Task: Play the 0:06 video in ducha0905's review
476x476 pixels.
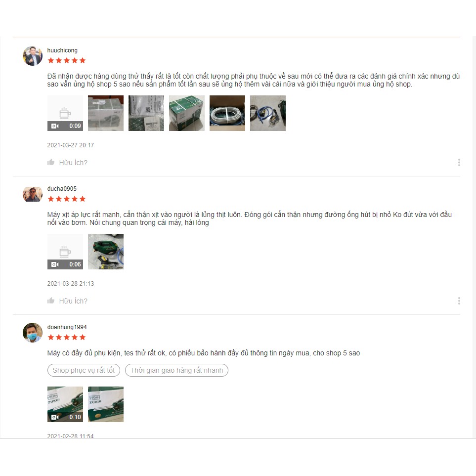Action: [65, 252]
